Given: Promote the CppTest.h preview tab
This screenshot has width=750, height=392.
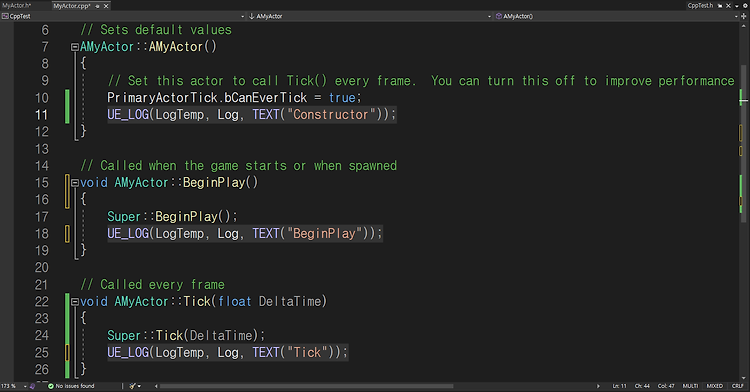Looking at the screenshot, I should click(x=720, y=6).
